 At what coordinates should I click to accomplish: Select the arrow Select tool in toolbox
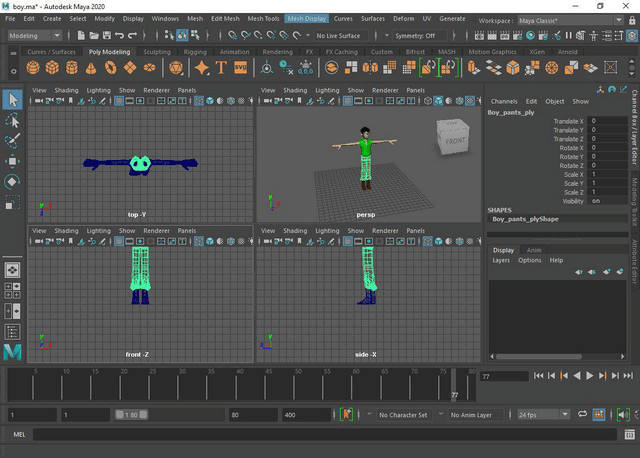(12, 99)
